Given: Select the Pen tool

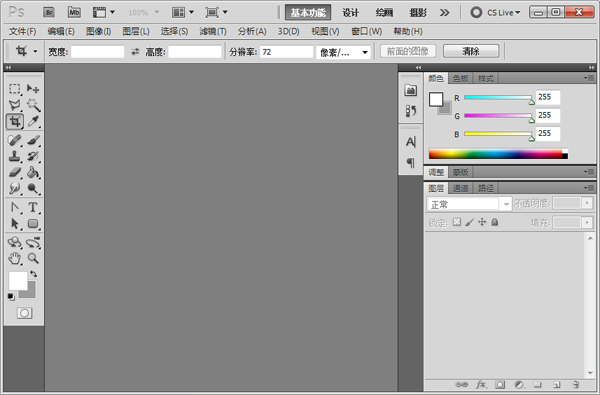Looking at the screenshot, I should 15,207.
